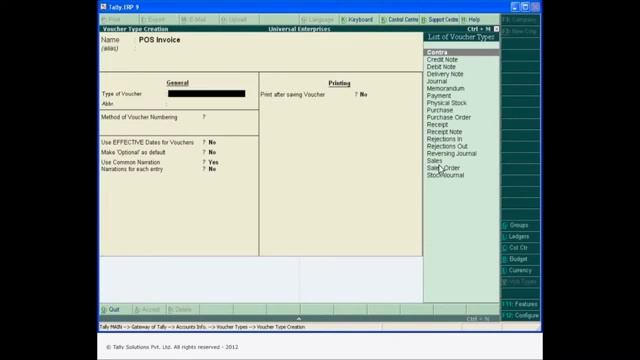This screenshot has width=640, height=360.
Task: Select Rejections Out voucher type
Action: point(447,146)
